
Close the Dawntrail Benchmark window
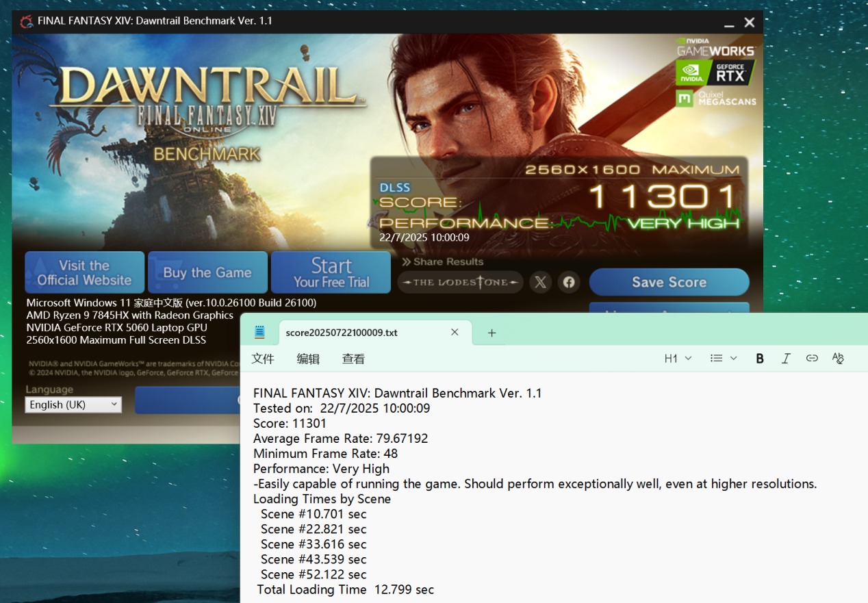tap(750, 23)
